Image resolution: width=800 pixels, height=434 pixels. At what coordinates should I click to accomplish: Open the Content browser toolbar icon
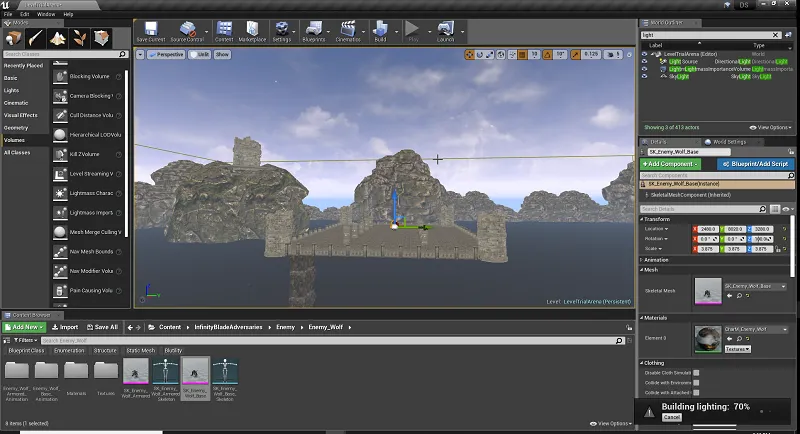click(224, 32)
